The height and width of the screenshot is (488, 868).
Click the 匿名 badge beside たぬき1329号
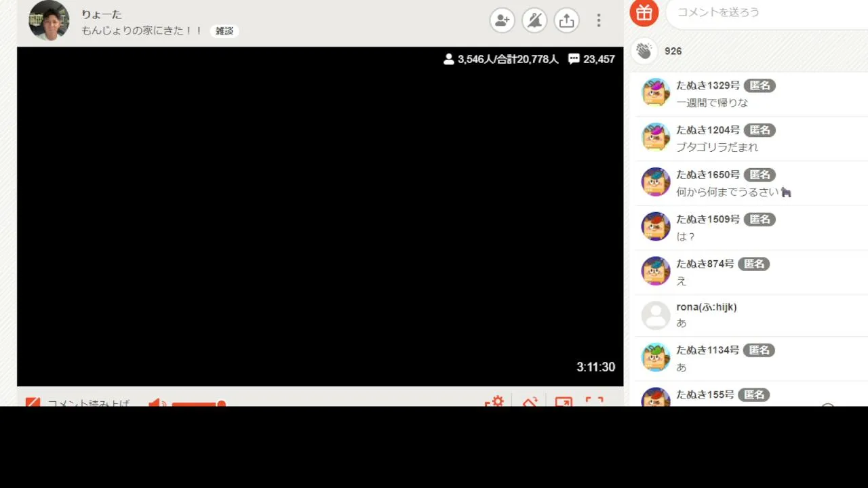pos(759,85)
